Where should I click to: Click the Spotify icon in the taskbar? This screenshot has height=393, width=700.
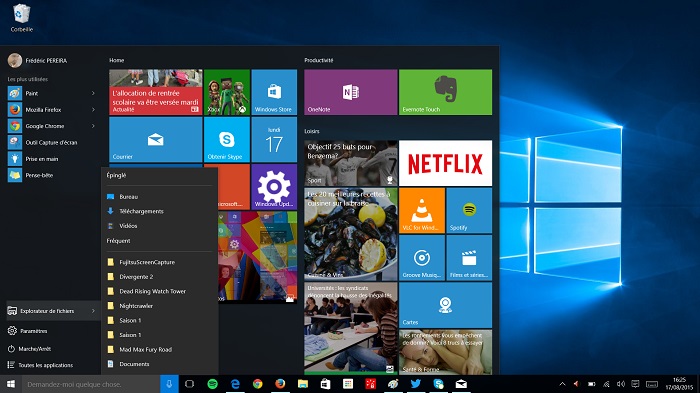(x=212, y=384)
